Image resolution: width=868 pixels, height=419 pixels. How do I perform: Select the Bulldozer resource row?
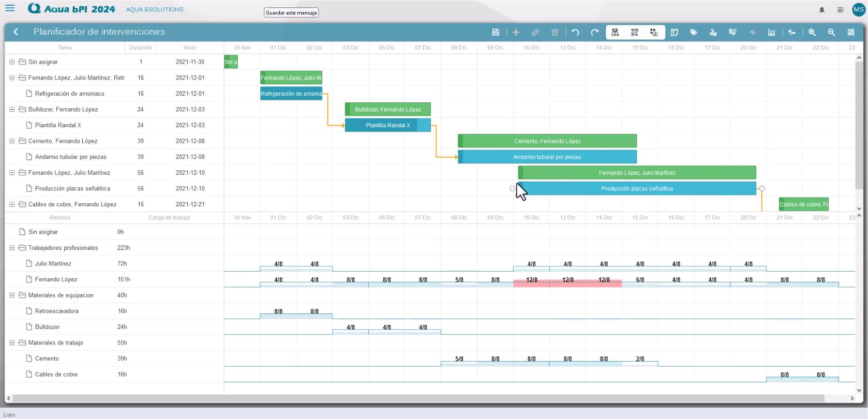tap(114, 327)
